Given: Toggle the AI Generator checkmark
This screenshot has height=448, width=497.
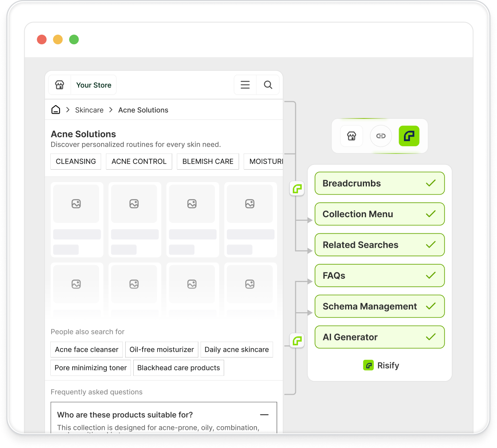Looking at the screenshot, I should (x=431, y=337).
